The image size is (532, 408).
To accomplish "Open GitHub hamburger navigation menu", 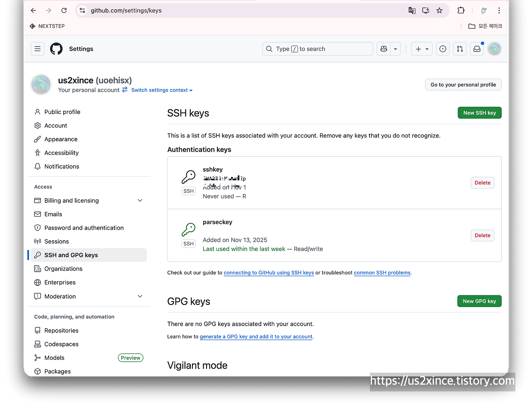I will coord(37,49).
